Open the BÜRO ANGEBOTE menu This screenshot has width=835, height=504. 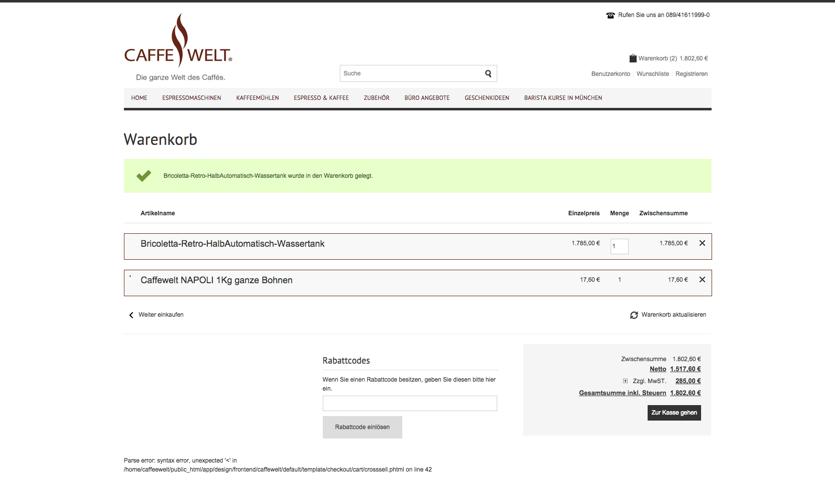tap(427, 98)
